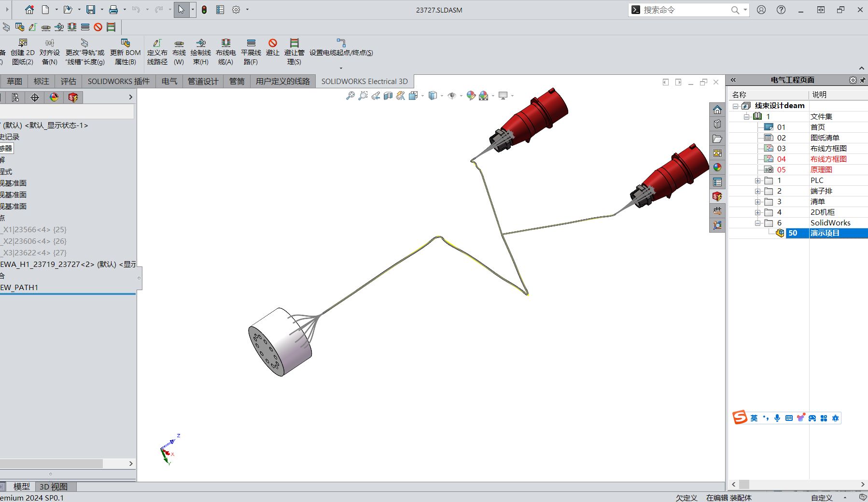The height and width of the screenshot is (502, 868).
Task: Click 创建 2D 图纸 tool
Action: (23, 52)
